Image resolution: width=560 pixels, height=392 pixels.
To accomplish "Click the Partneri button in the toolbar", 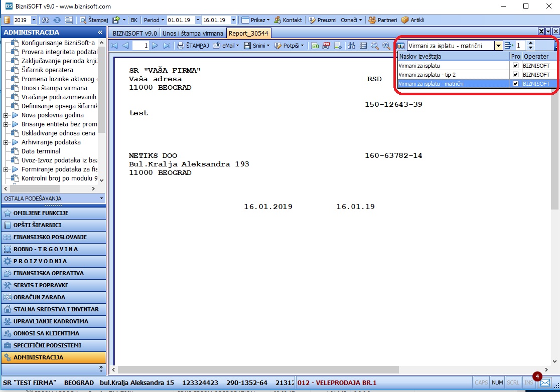I will click(383, 20).
